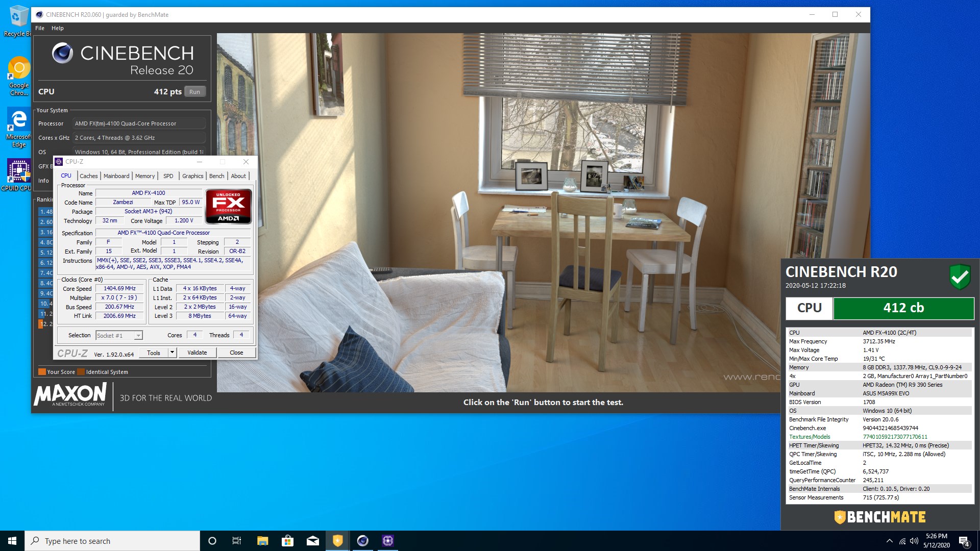Click the Tools button in CPU-Z

[x=154, y=353]
